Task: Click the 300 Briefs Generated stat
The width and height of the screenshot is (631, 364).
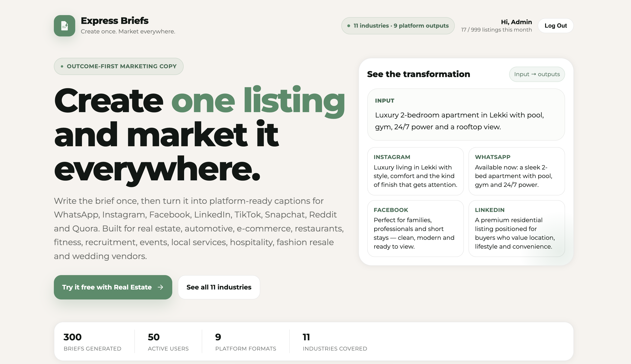Action: pos(92,341)
